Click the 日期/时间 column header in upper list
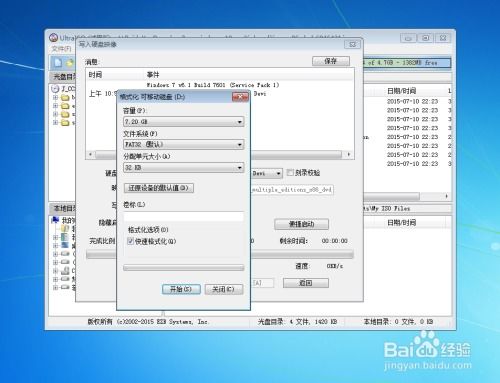The height and width of the screenshot is (383, 500). click(401, 91)
